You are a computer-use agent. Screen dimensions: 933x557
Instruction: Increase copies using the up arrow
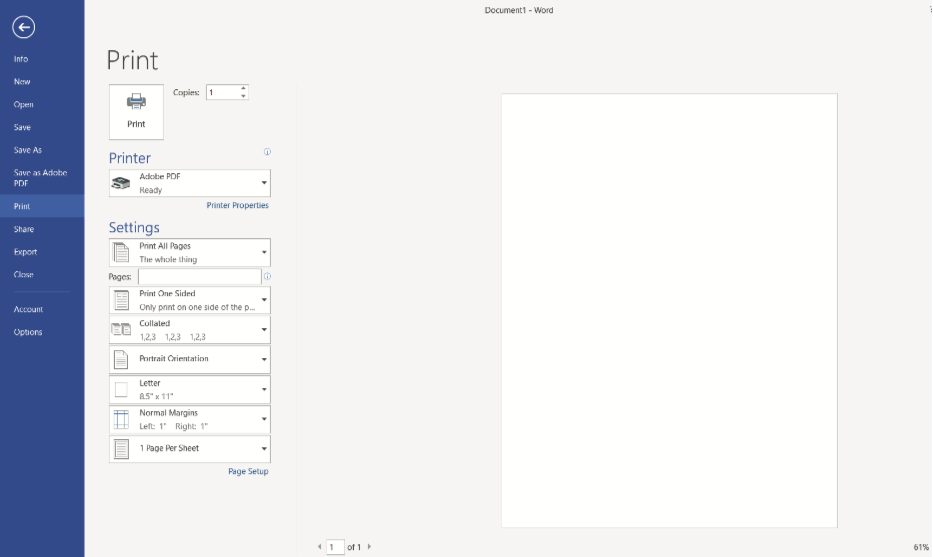tap(243, 88)
